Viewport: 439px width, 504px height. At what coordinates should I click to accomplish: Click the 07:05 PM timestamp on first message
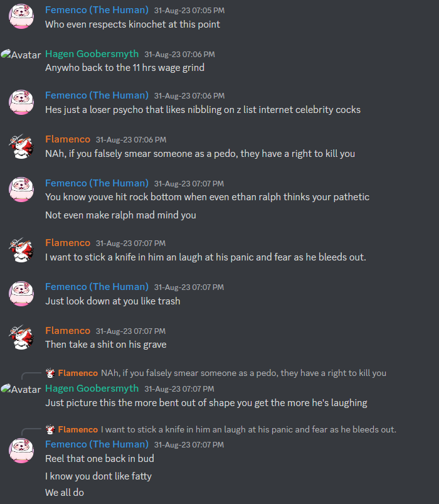pos(189,11)
